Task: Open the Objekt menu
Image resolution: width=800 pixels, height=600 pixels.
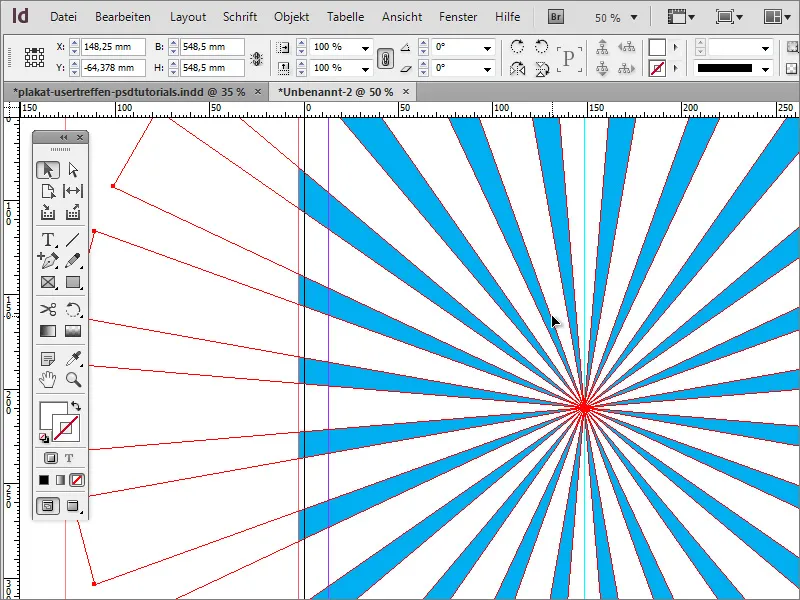Action: point(291,17)
